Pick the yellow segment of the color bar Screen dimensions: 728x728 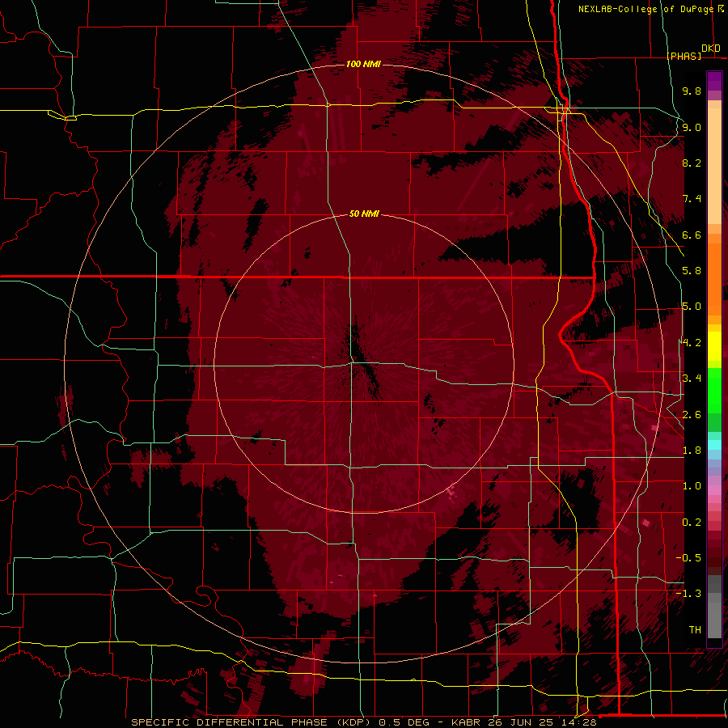pyautogui.click(x=714, y=346)
